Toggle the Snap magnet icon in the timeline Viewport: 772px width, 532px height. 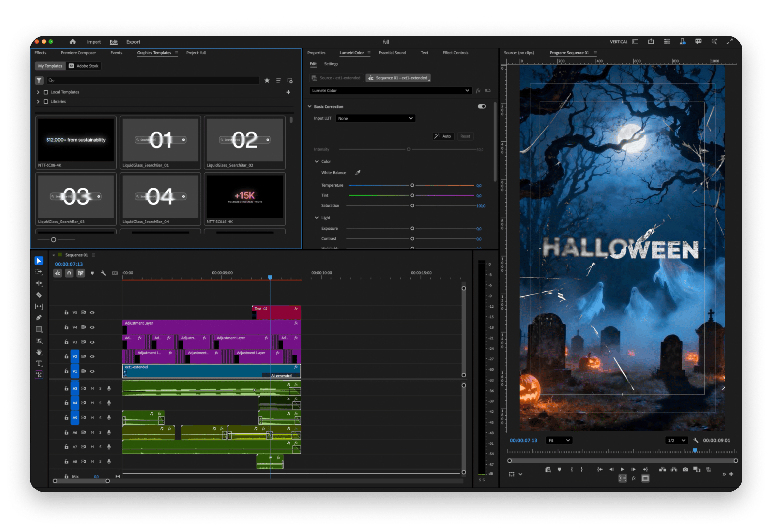click(69, 273)
